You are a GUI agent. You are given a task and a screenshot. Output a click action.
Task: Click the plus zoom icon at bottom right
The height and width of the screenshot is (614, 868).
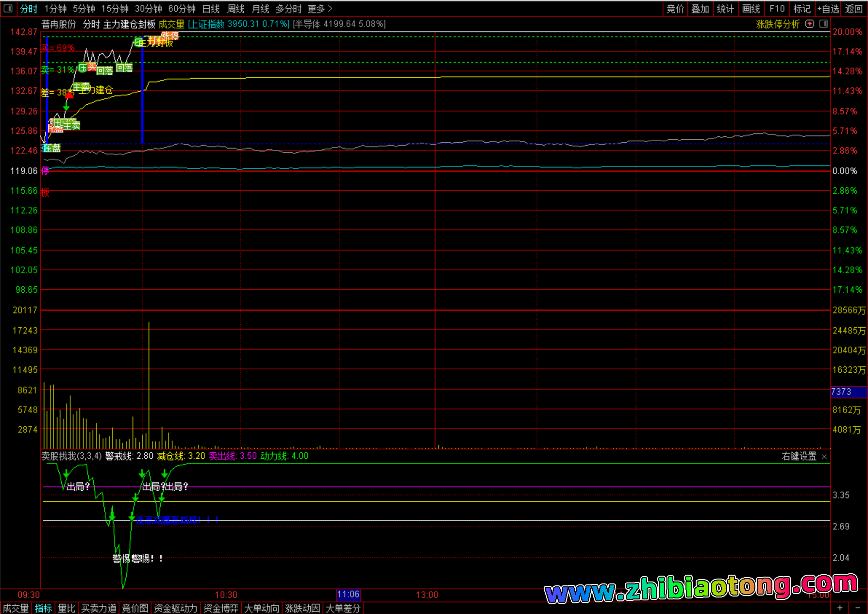[x=840, y=608]
